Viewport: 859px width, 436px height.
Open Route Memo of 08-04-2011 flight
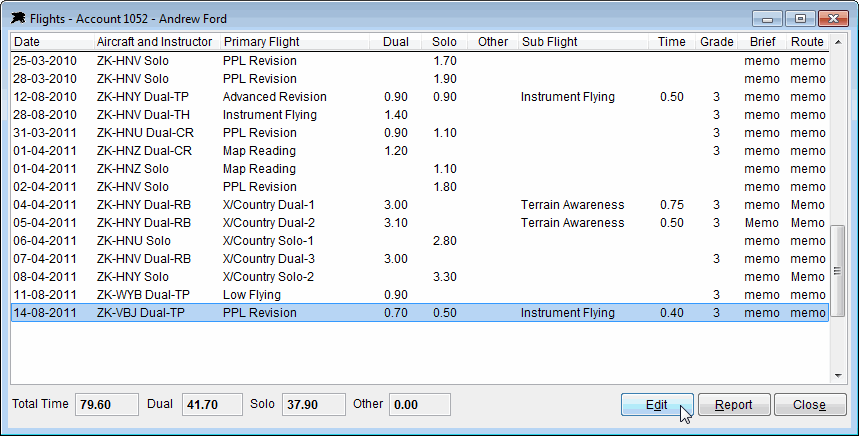(x=808, y=277)
